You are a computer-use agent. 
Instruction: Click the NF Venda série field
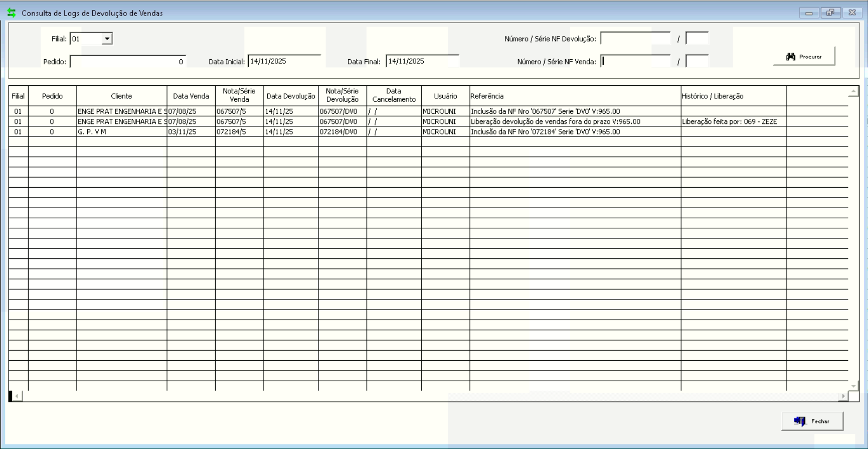tap(697, 62)
